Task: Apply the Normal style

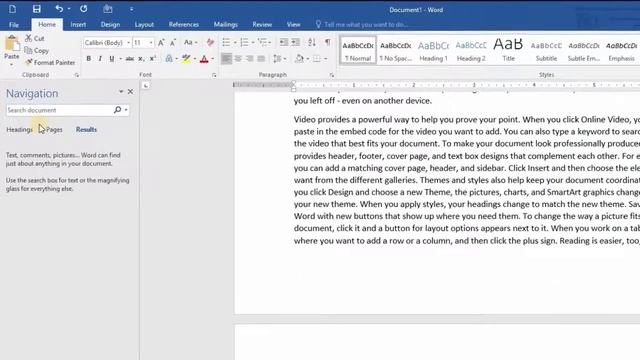Action: pyautogui.click(x=358, y=51)
